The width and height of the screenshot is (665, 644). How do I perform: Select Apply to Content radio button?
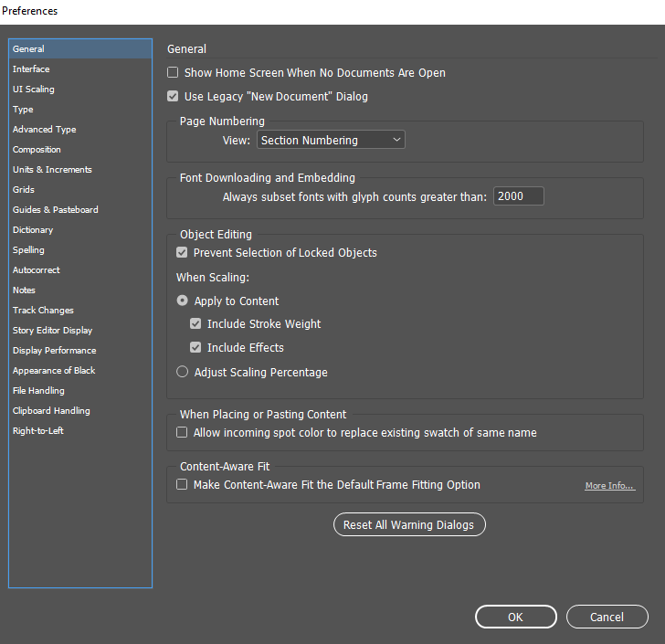click(182, 301)
